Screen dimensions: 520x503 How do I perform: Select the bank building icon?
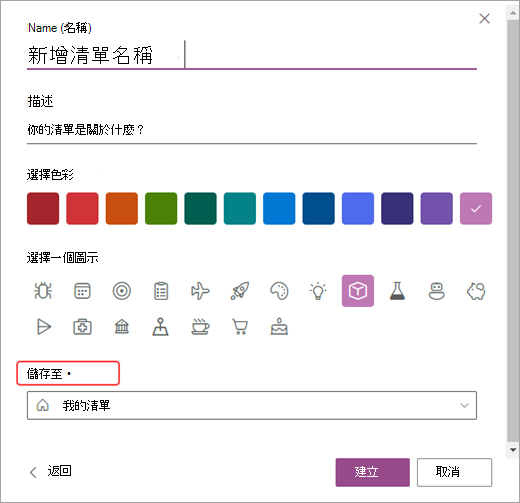tap(122, 327)
